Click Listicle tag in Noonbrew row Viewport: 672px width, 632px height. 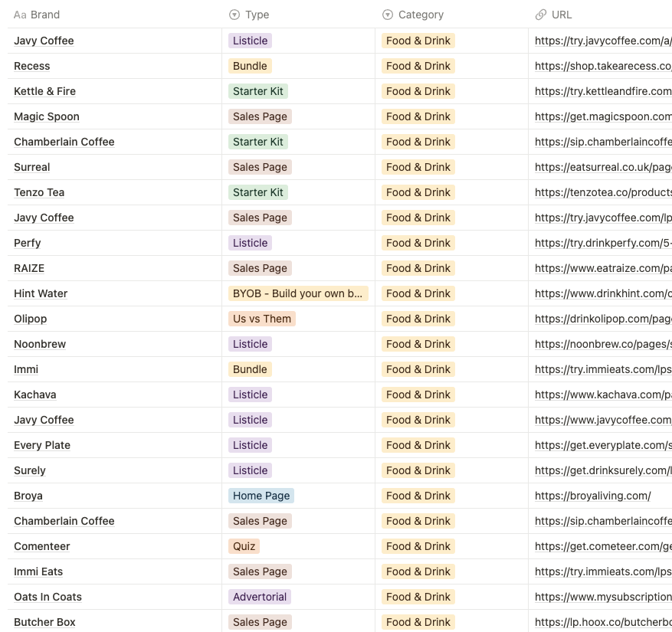click(x=250, y=344)
